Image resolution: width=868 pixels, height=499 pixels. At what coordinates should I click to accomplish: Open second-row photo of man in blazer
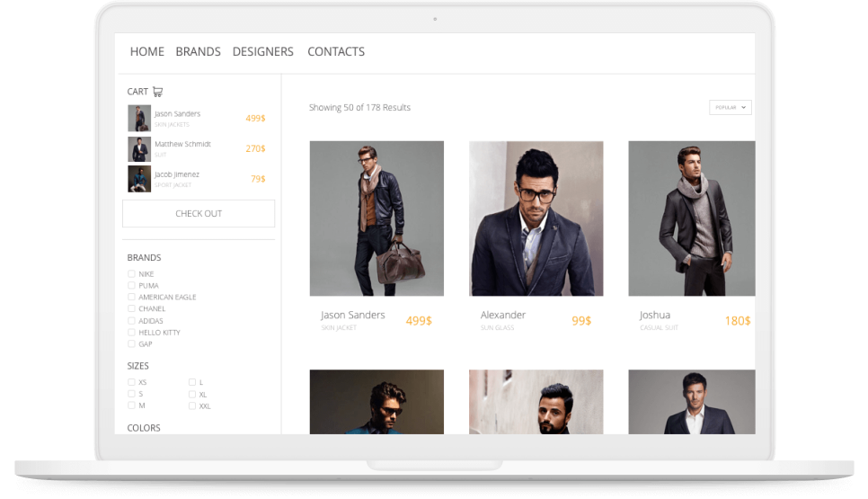[691, 402]
